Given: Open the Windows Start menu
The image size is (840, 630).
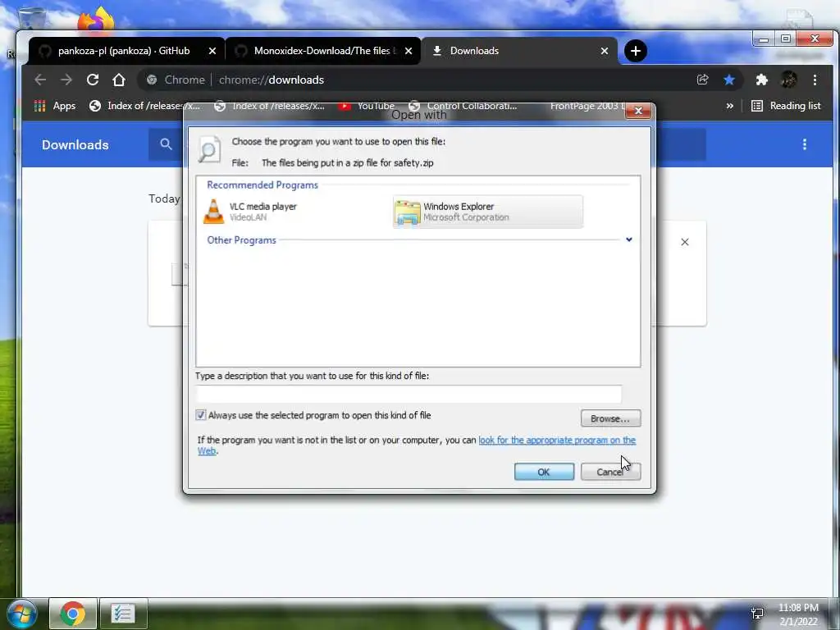Looking at the screenshot, I should click(21, 614).
